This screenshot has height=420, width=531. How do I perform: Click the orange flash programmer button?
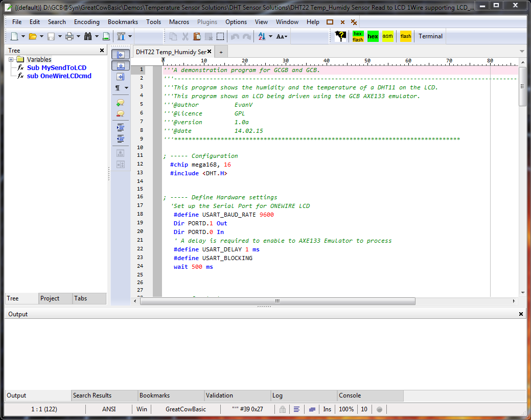coord(406,36)
